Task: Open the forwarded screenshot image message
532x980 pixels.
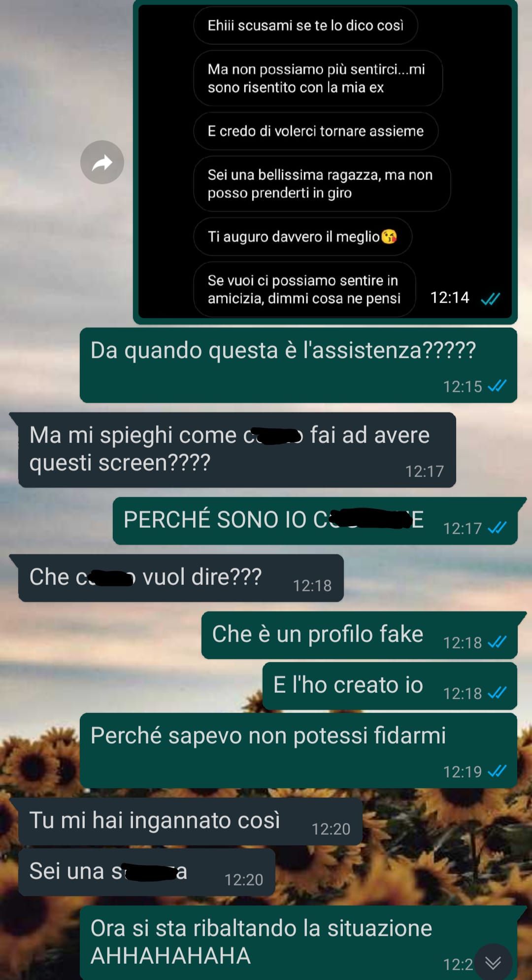Action: click(x=325, y=162)
